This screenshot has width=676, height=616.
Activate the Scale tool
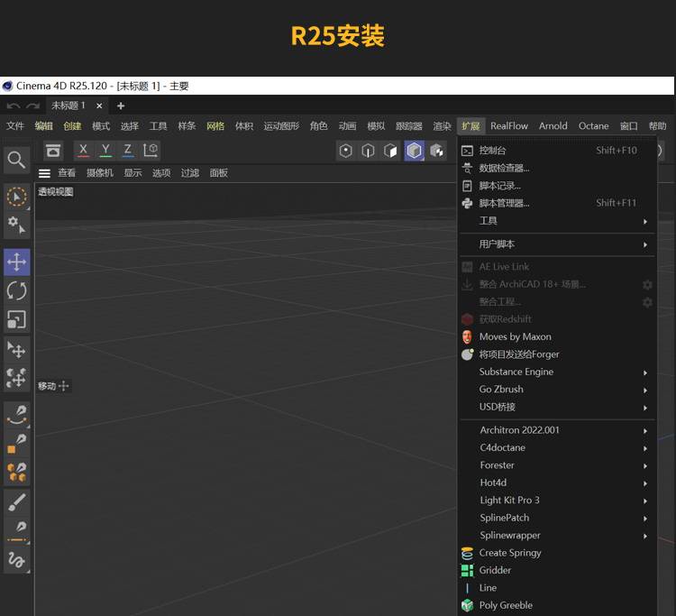pos(17,319)
